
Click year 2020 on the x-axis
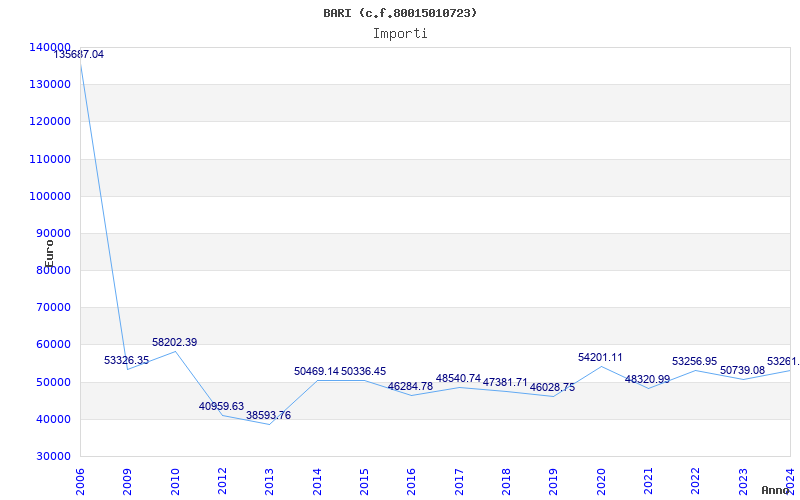click(601, 479)
